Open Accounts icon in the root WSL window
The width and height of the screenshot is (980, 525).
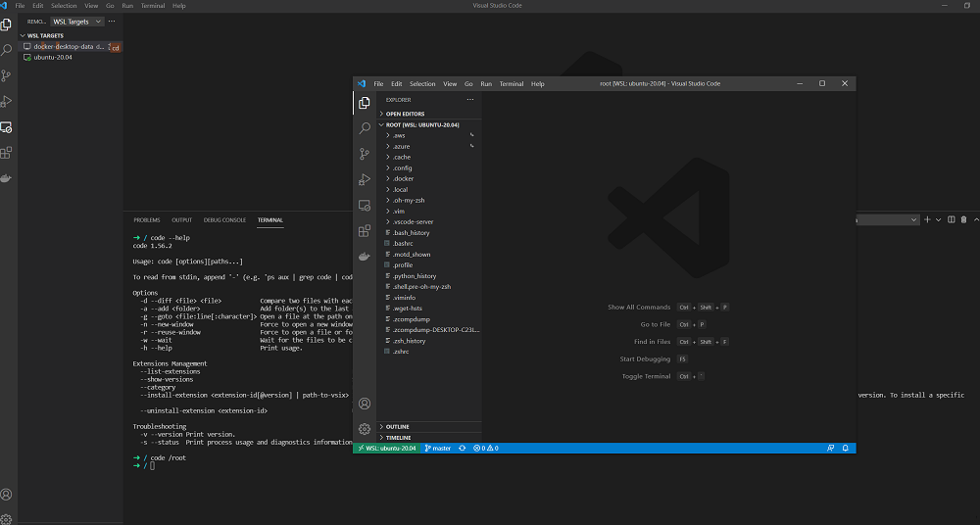[x=365, y=404]
